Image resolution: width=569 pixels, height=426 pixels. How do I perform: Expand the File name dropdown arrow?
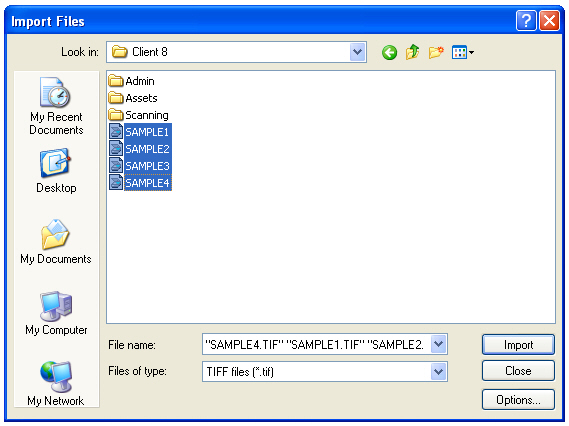coord(439,344)
